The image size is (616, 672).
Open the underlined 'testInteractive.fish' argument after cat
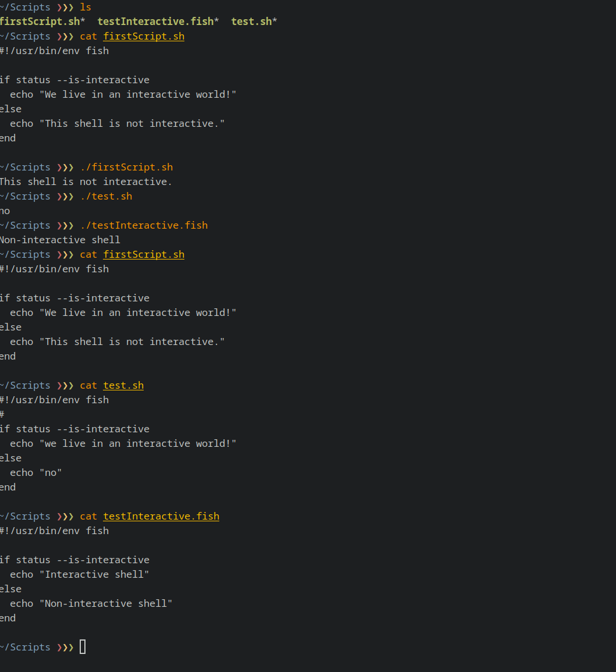pyautogui.click(x=161, y=517)
